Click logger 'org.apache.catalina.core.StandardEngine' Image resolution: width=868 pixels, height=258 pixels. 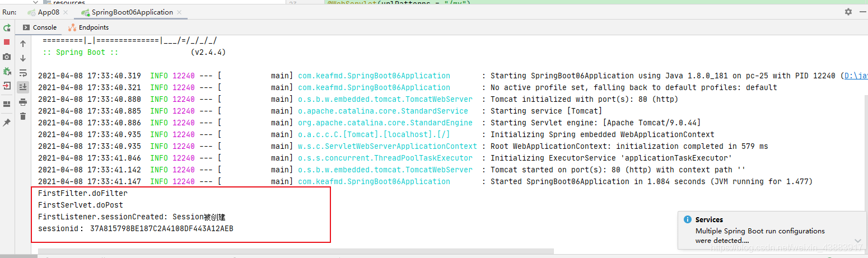point(385,123)
